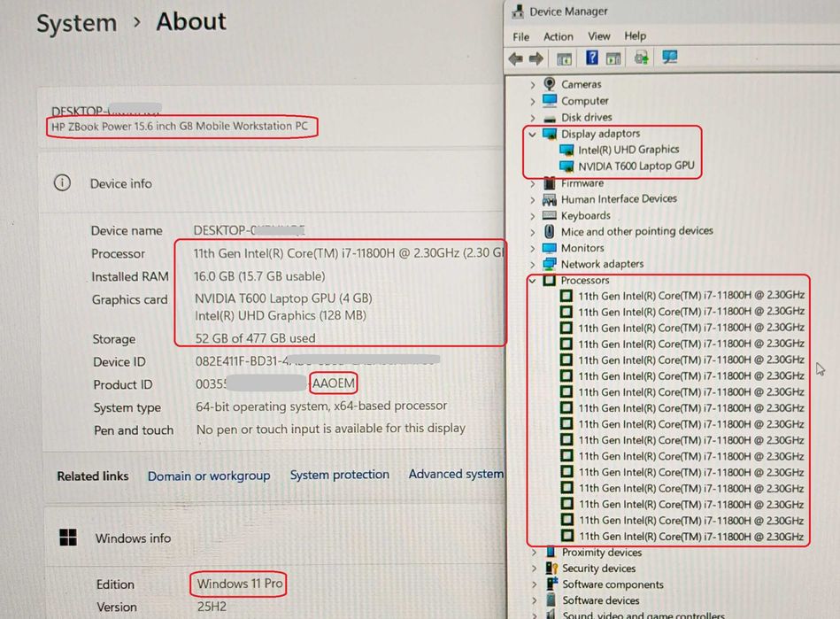
Task: Click the adapter icon beside NVIDIA T600 Laptop GPU in Device Manager
Action: pos(566,166)
